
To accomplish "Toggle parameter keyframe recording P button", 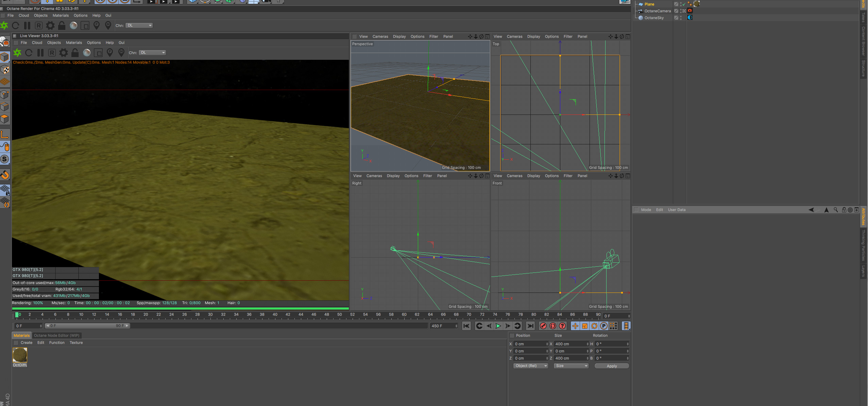I will (603, 326).
